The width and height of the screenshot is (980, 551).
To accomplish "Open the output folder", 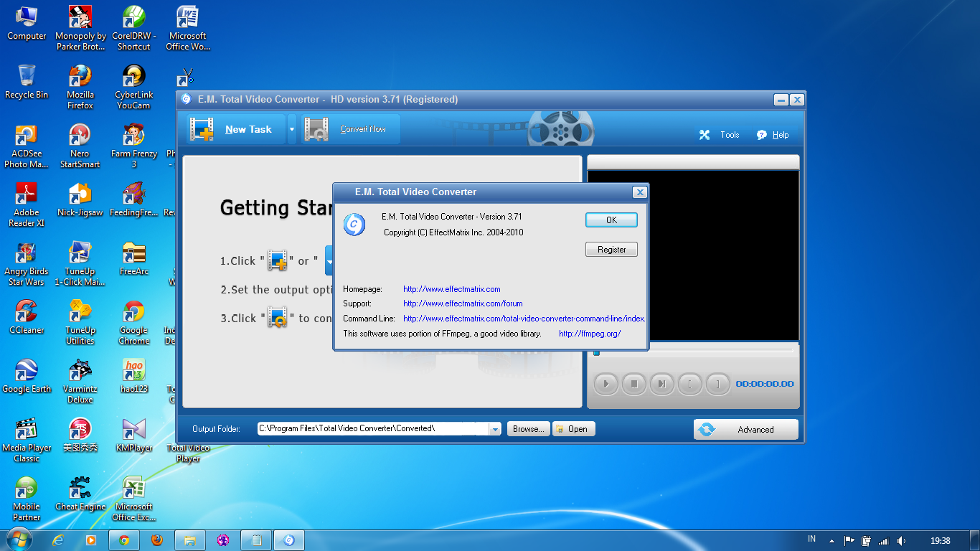I will coord(573,429).
